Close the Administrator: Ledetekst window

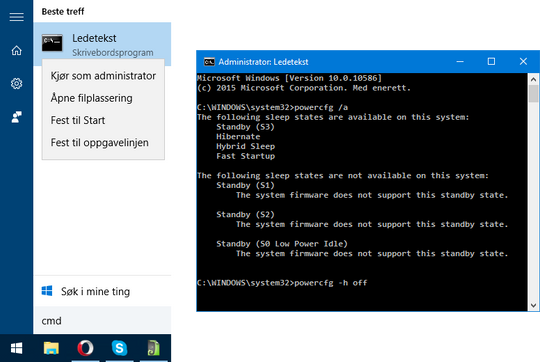tap(523, 62)
